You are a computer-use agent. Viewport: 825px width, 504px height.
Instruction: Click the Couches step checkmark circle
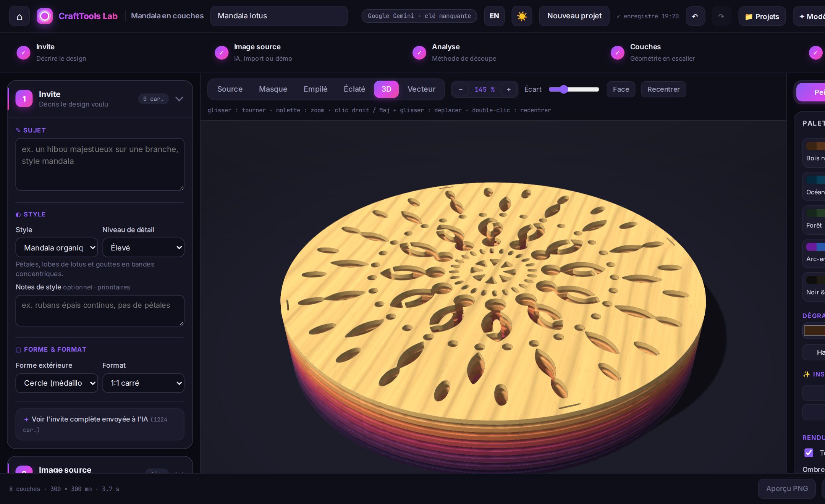(x=617, y=53)
